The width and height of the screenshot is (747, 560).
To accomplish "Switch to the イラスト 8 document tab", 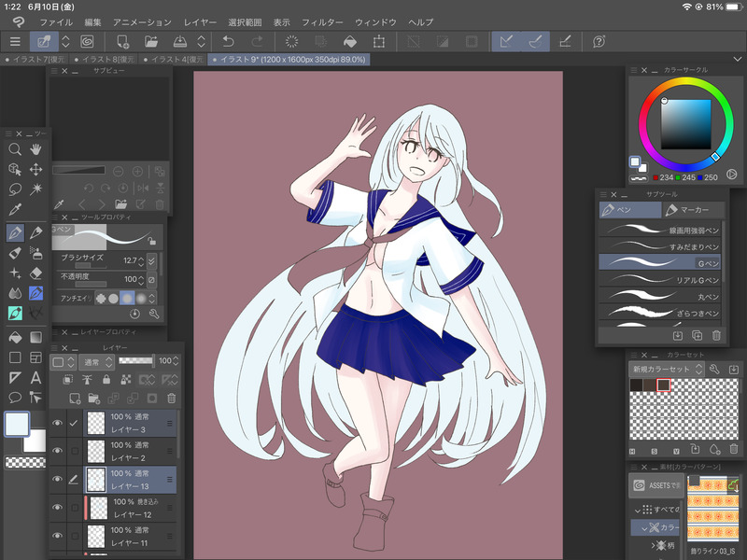I will point(104,60).
